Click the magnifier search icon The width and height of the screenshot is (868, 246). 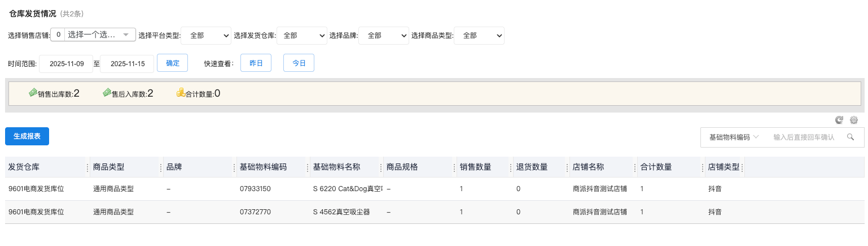click(851, 137)
